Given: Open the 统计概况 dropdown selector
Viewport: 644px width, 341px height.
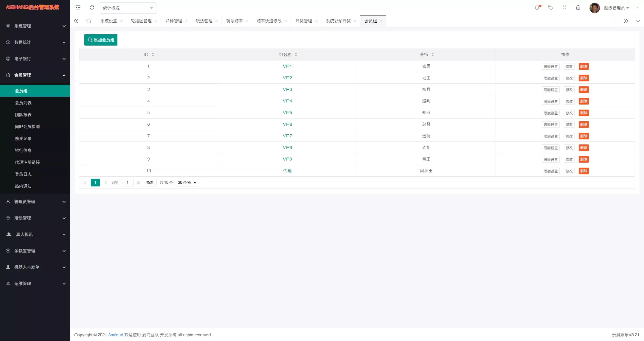Looking at the screenshot, I should (x=128, y=8).
